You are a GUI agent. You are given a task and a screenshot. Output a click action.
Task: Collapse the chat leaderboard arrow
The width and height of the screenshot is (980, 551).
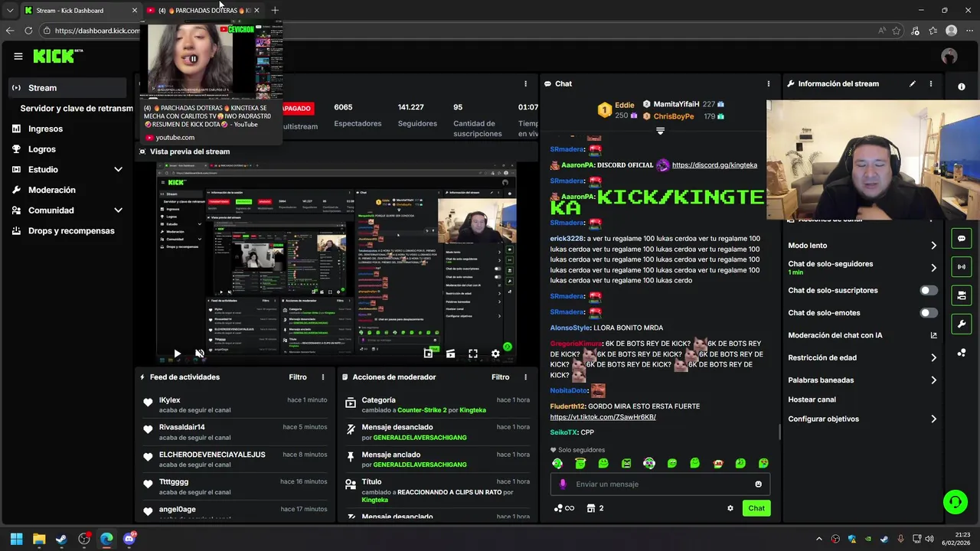tap(660, 131)
